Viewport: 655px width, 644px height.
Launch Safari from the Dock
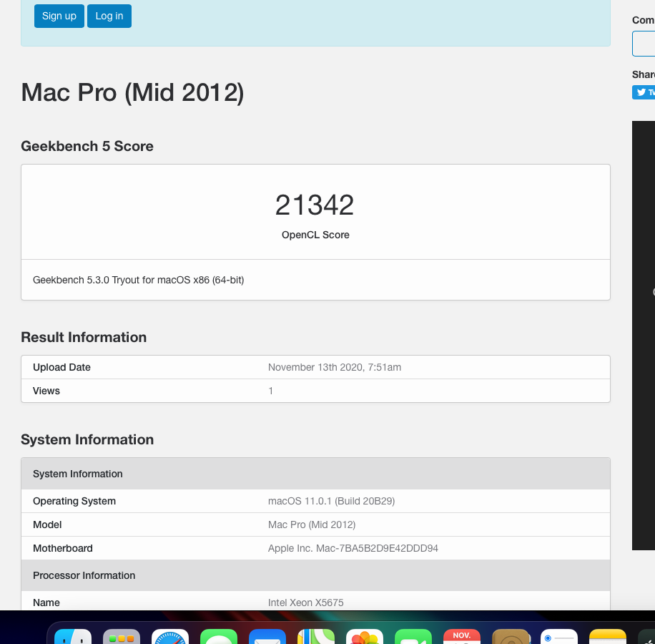click(x=170, y=636)
